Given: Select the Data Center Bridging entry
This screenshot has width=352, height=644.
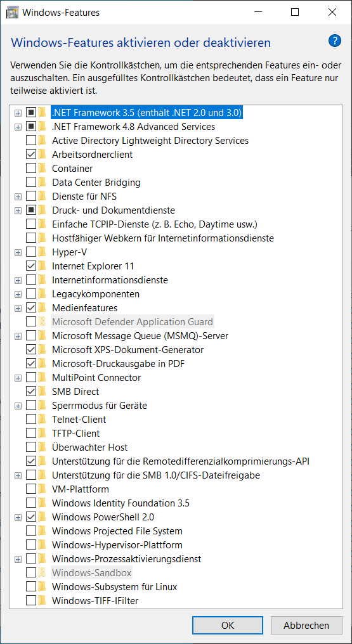Looking at the screenshot, I should (96, 183).
